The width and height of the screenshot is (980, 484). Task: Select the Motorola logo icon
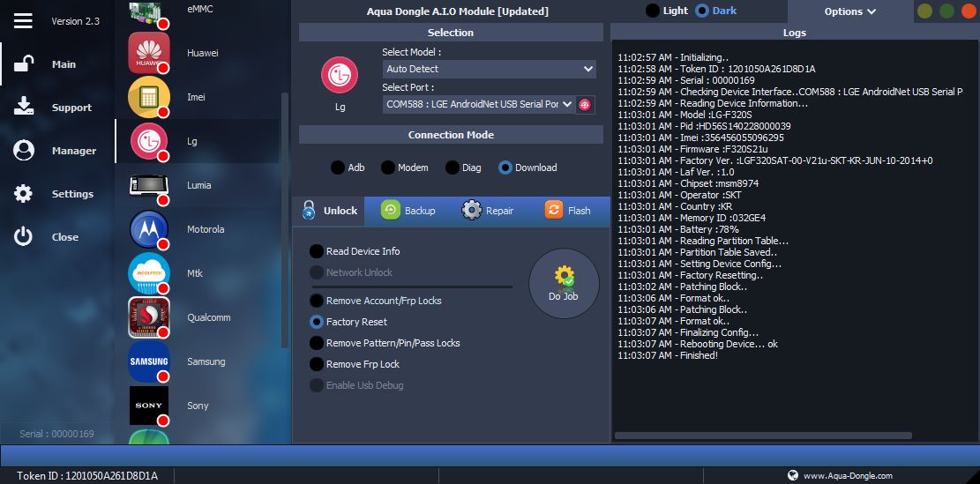click(x=149, y=229)
